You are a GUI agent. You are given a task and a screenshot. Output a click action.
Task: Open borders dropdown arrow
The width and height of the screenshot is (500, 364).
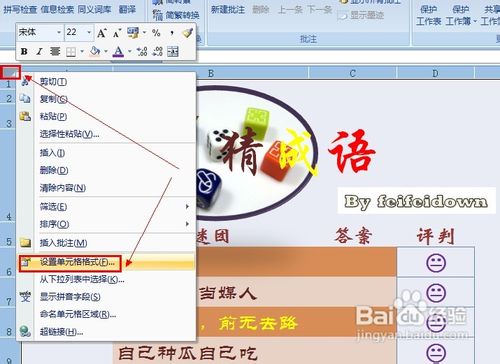[x=82, y=52]
